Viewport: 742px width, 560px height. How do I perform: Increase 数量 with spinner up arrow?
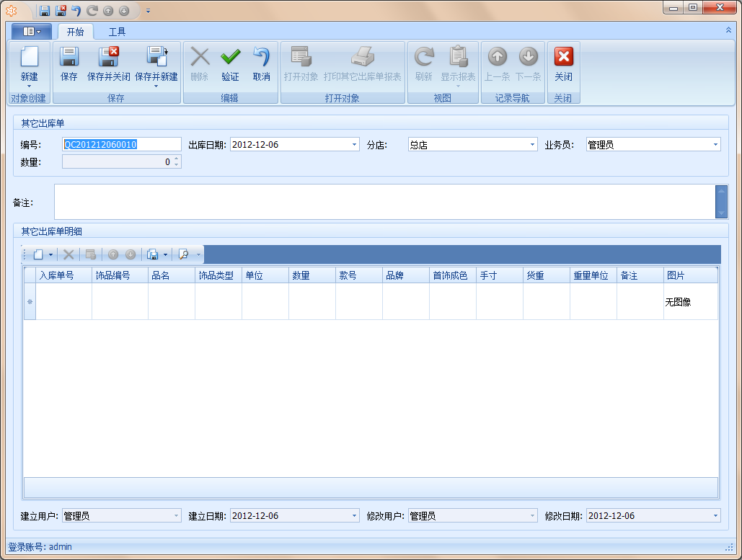pos(177,159)
